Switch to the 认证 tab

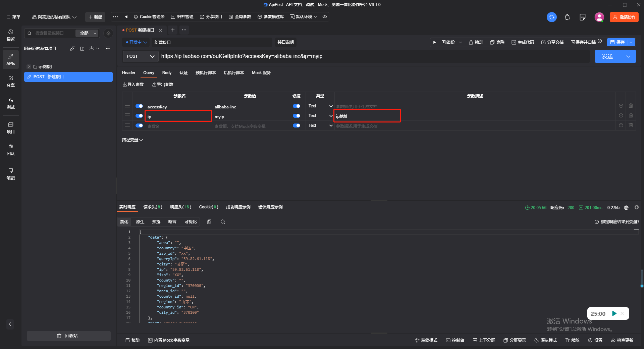[183, 73]
